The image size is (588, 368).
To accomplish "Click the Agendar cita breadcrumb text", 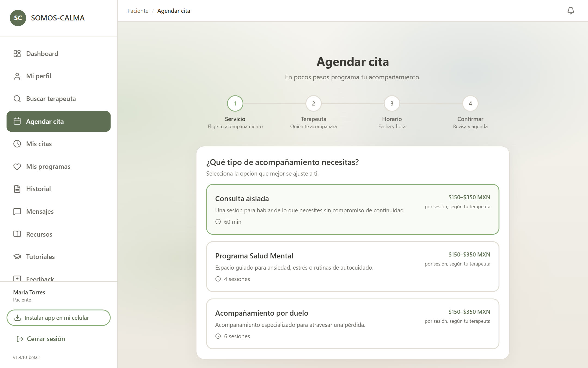I will click(174, 11).
